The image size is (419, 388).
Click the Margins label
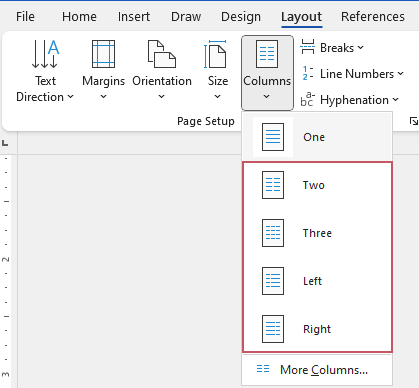(103, 81)
